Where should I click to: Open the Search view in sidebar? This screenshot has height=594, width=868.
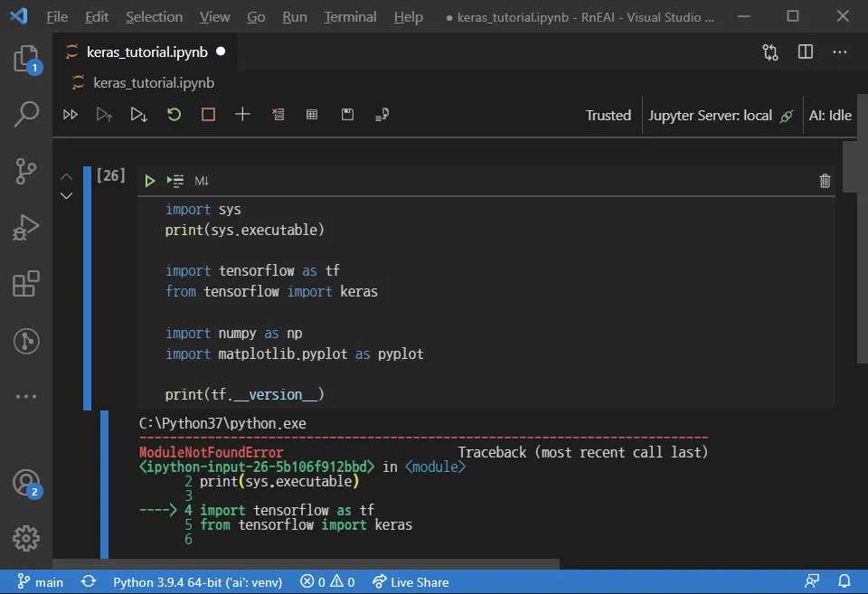[x=25, y=115]
